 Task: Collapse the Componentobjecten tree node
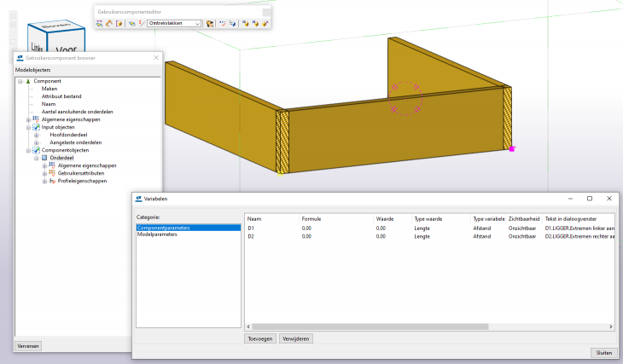(27, 150)
